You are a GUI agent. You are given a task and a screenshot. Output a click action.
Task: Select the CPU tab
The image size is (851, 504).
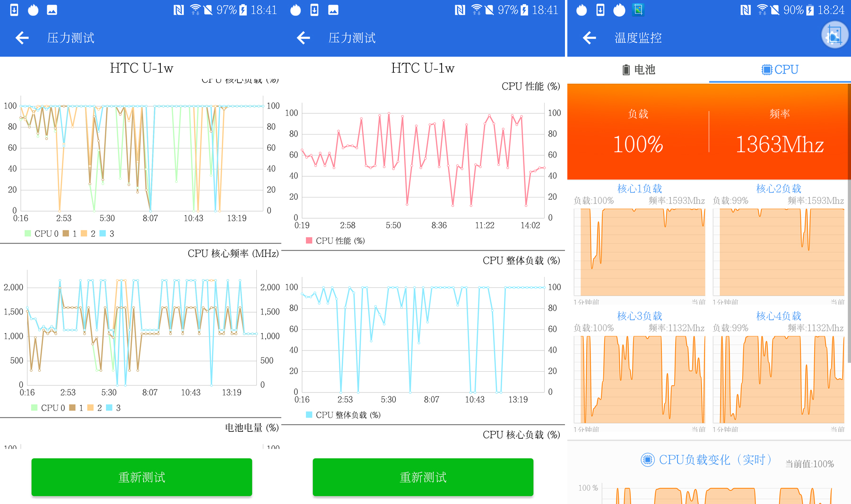(780, 70)
